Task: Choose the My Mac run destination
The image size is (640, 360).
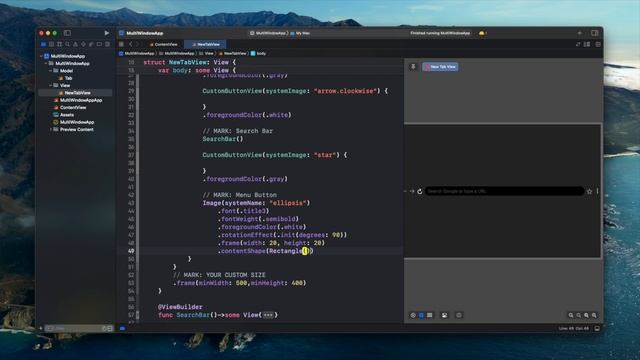Action: pos(300,33)
